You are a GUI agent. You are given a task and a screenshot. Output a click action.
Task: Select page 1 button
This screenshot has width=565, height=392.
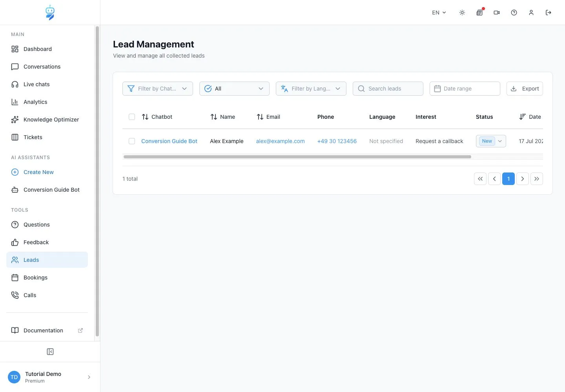click(508, 179)
